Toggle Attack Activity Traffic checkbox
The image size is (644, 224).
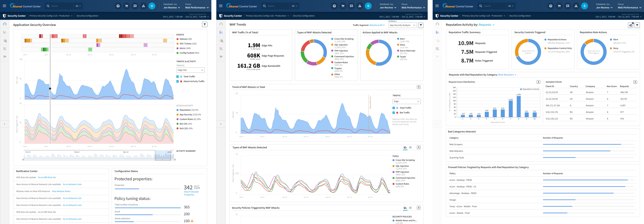point(178,81)
